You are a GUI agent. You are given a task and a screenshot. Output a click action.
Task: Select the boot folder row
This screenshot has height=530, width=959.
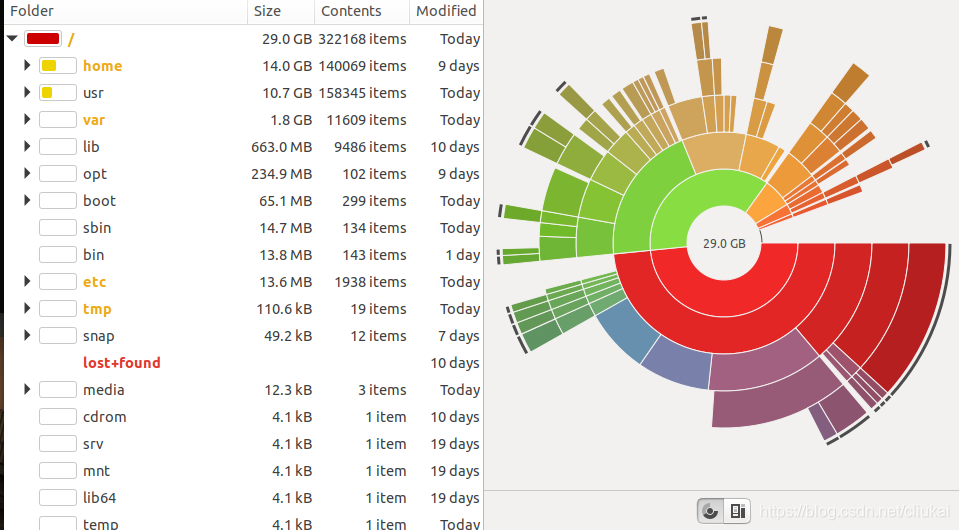(x=243, y=201)
